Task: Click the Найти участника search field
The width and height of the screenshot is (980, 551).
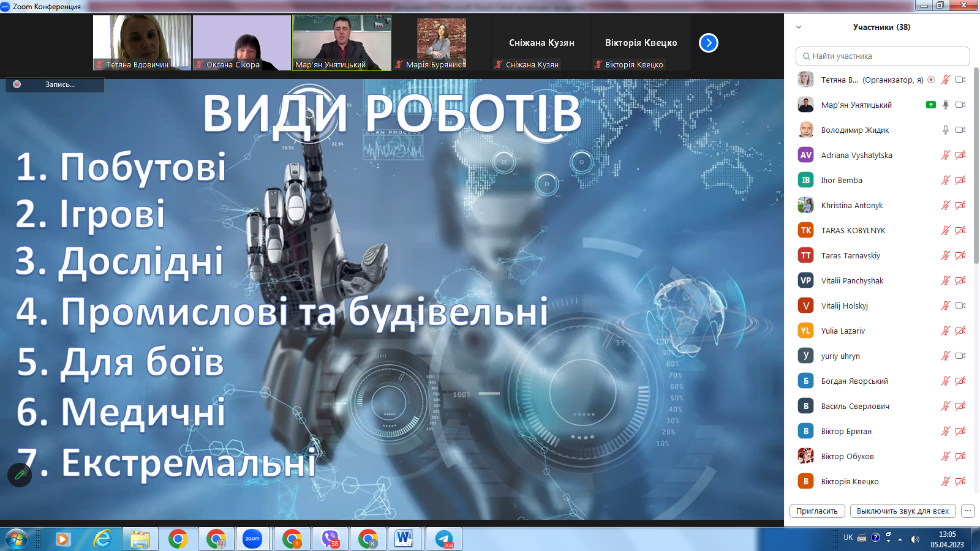Action: click(x=883, y=56)
